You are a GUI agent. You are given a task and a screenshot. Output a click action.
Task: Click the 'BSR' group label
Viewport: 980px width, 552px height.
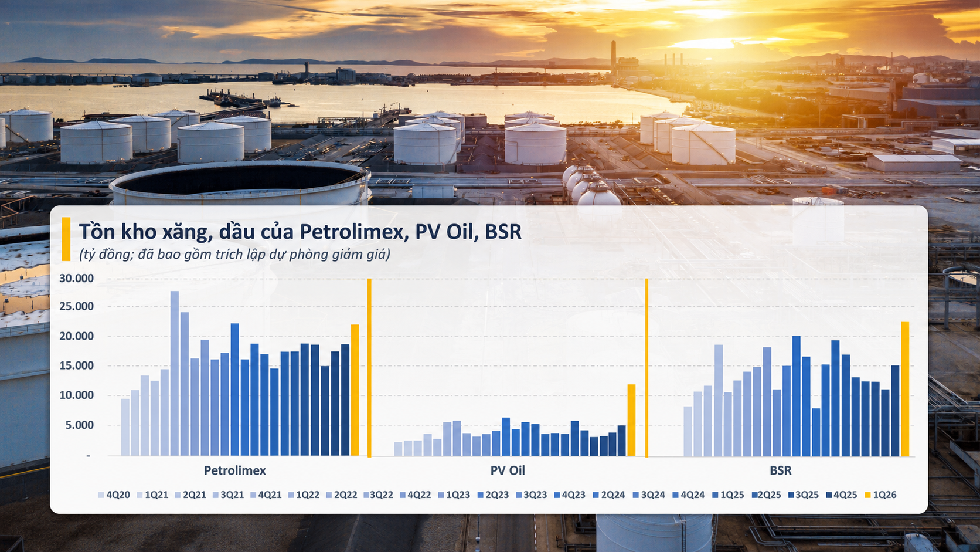[x=781, y=470]
